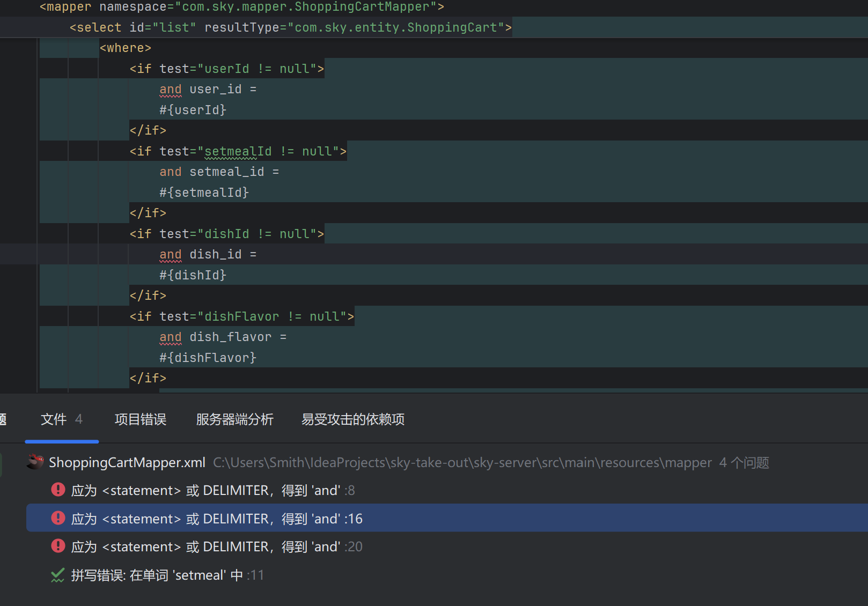Click the underlined setmealId in test attribute
This screenshot has height=606, width=868.
pyautogui.click(x=238, y=151)
